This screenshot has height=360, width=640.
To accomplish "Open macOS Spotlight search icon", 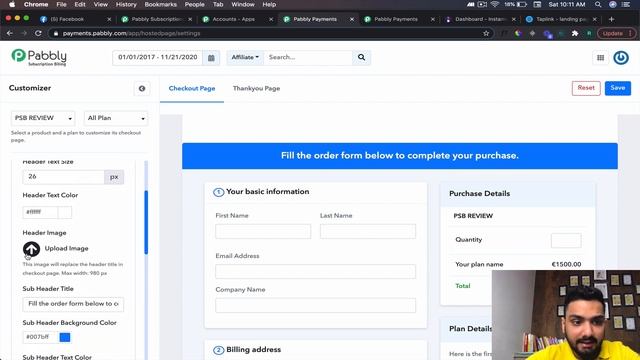I will (x=598, y=4).
